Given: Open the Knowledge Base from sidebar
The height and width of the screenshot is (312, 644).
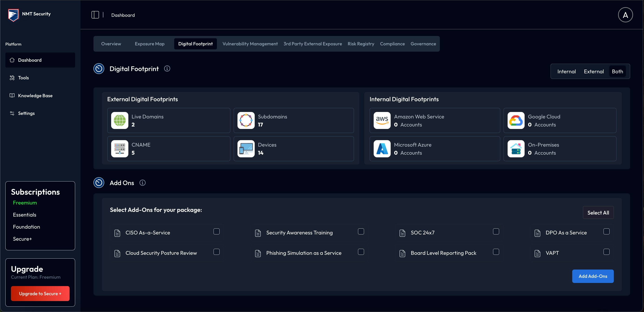Looking at the screenshot, I should coord(35,95).
